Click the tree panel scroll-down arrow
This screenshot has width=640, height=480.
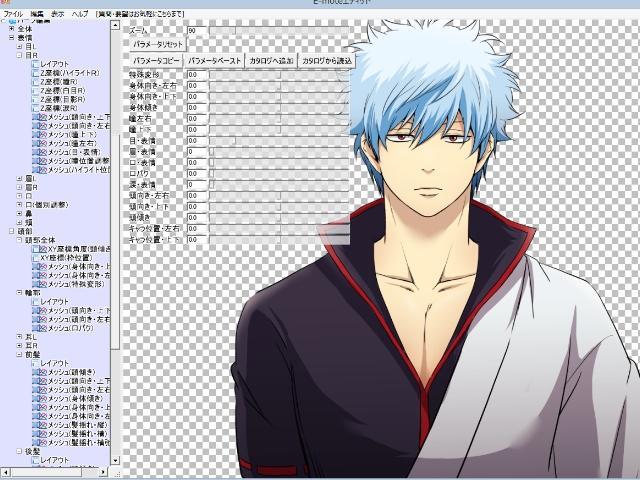pos(115,460)
